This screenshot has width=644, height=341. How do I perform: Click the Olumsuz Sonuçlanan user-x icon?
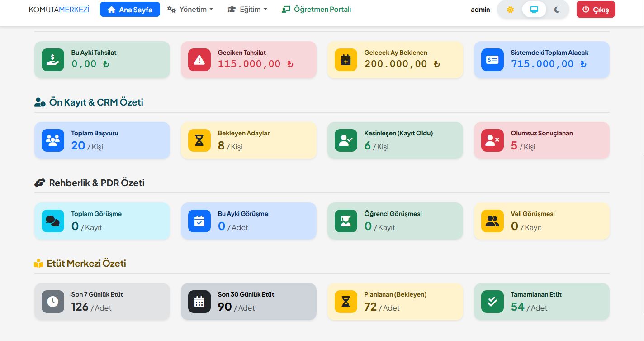(492, 140)
